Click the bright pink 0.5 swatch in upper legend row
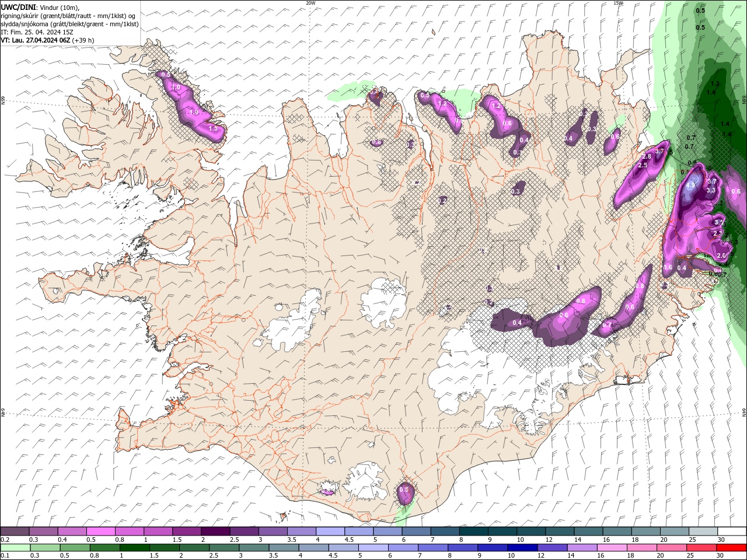Image resolution: width=747 pixels, height=560 pixels. pos(100,531)
